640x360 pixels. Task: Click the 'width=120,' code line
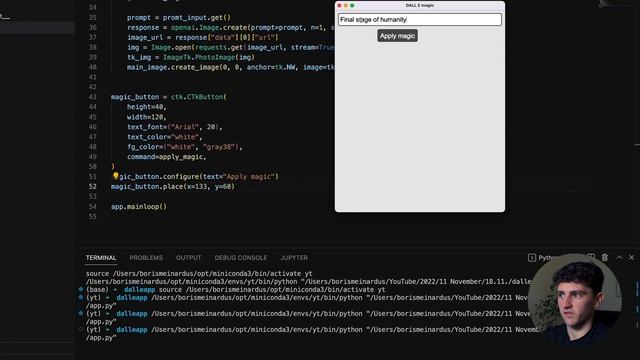coord(147,117)
